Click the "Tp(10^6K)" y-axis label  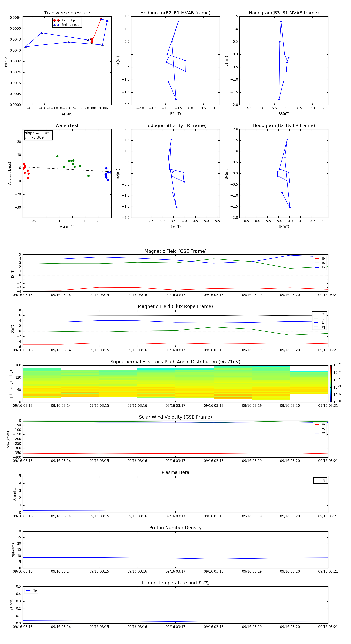point(11,605)
